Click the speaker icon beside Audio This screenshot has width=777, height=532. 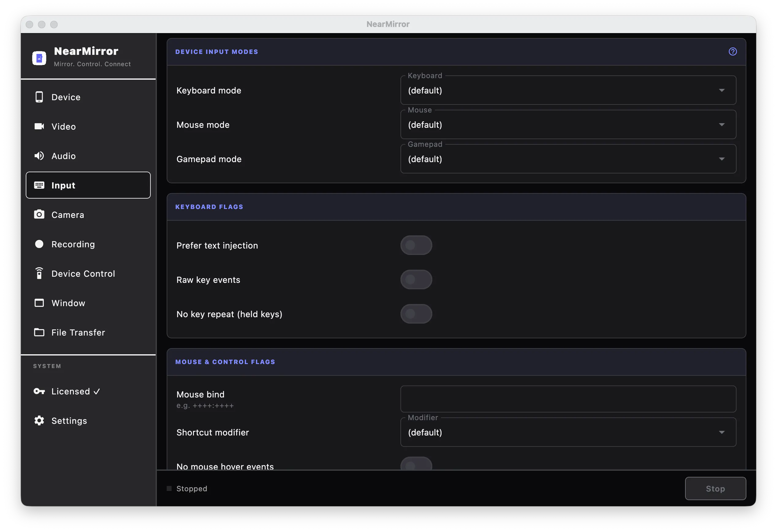pyautogui.click(x=39, y=156)
